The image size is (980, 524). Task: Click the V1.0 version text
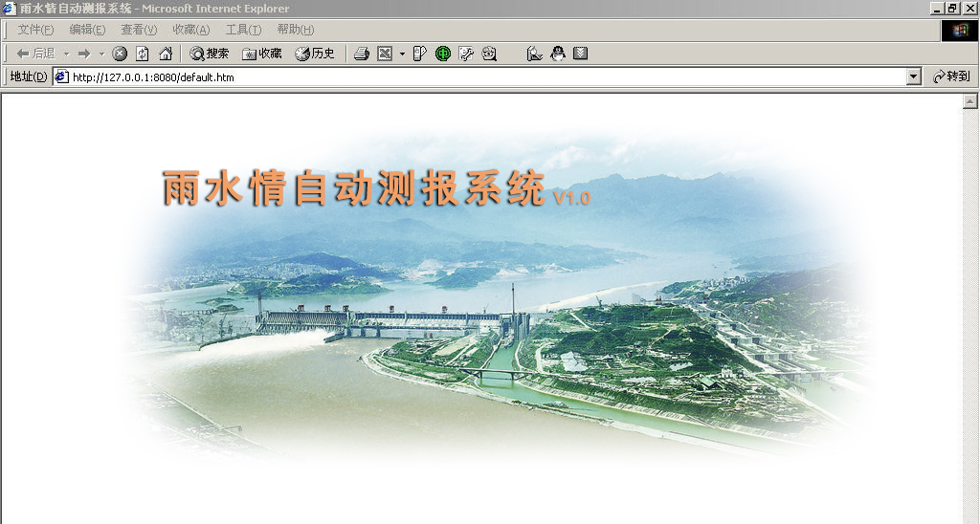point(572,198)
